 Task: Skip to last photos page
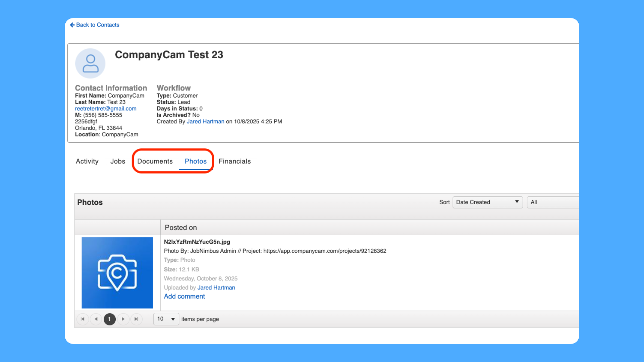(136, 319)
